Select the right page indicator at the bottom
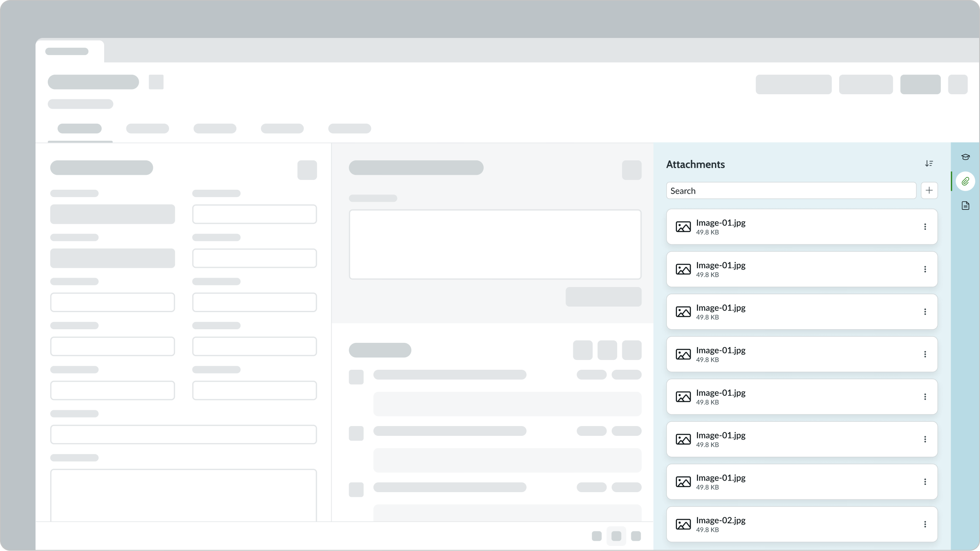The image size is (980, 551). pyautogui.click(x=636, y=536)
